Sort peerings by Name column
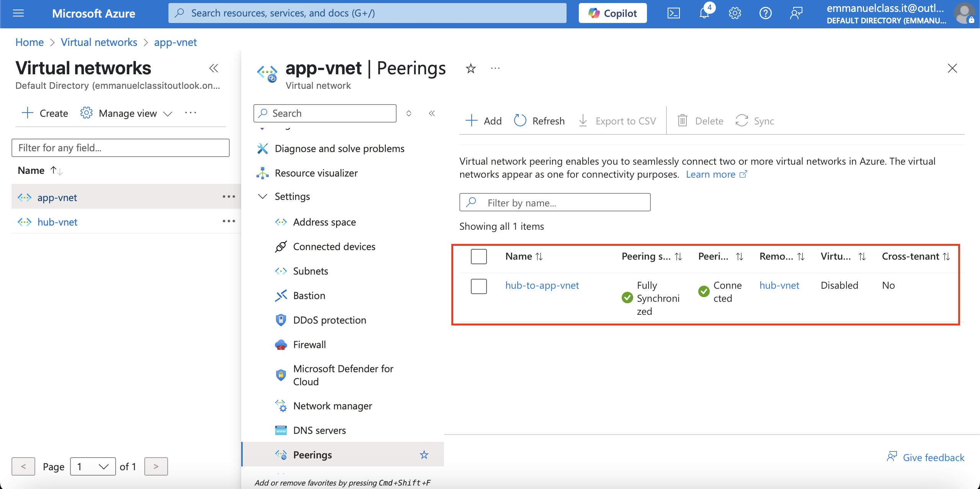980x489 pixels. 524,257
